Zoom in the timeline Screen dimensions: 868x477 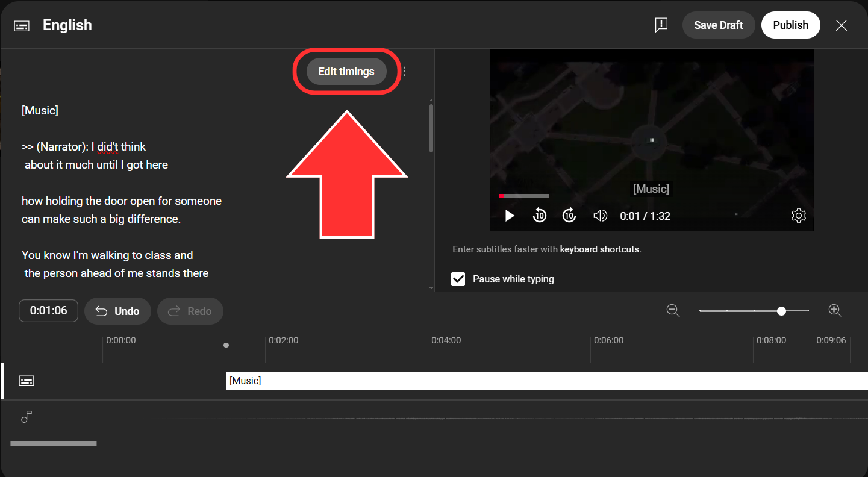(835, 311)
